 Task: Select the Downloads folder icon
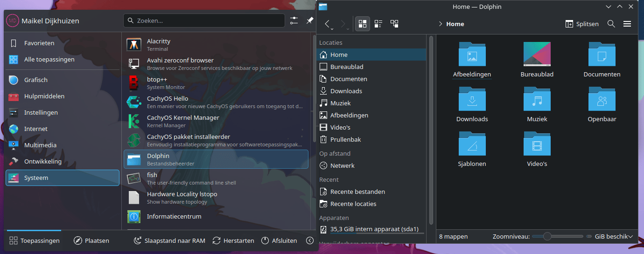tap(472, 99)
